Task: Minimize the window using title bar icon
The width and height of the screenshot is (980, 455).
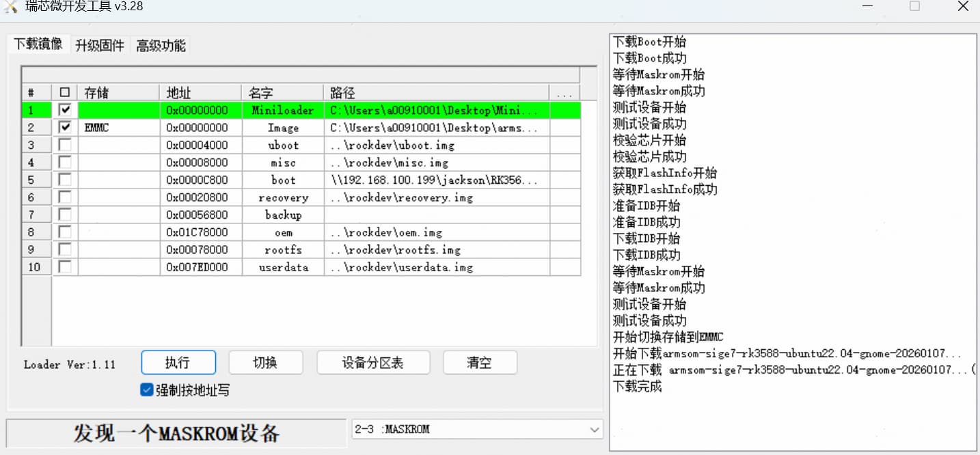Action: point(867,6)
